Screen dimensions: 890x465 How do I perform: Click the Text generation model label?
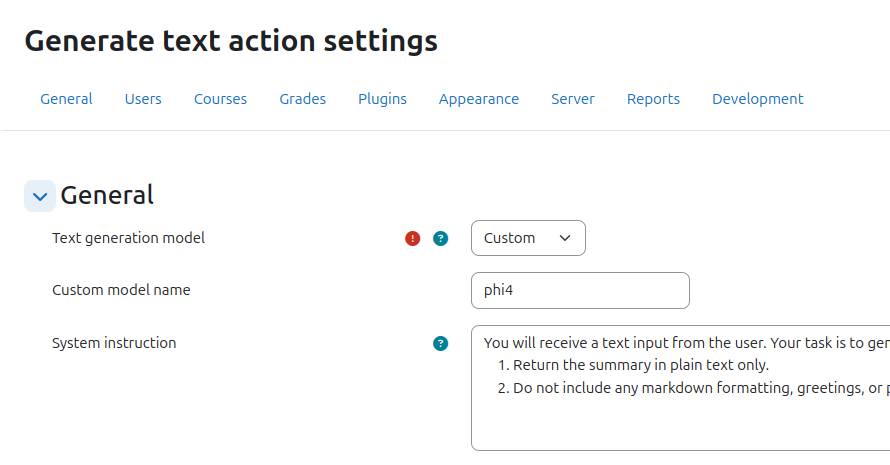point(128,238)
